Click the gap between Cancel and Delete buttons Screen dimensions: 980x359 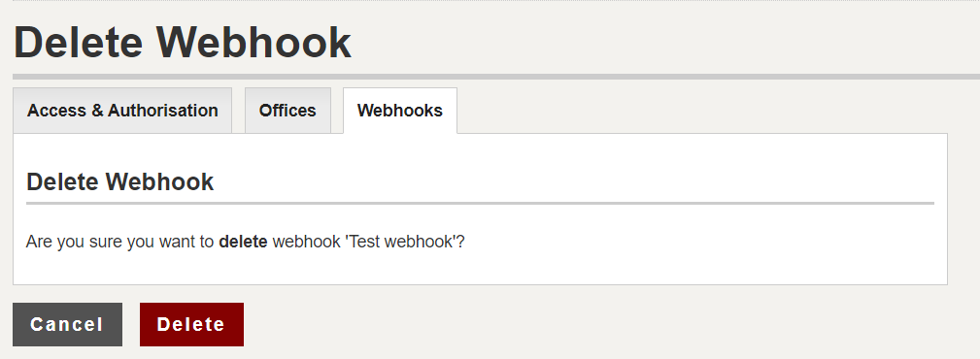pyautogui.click(x=131, y=325)
